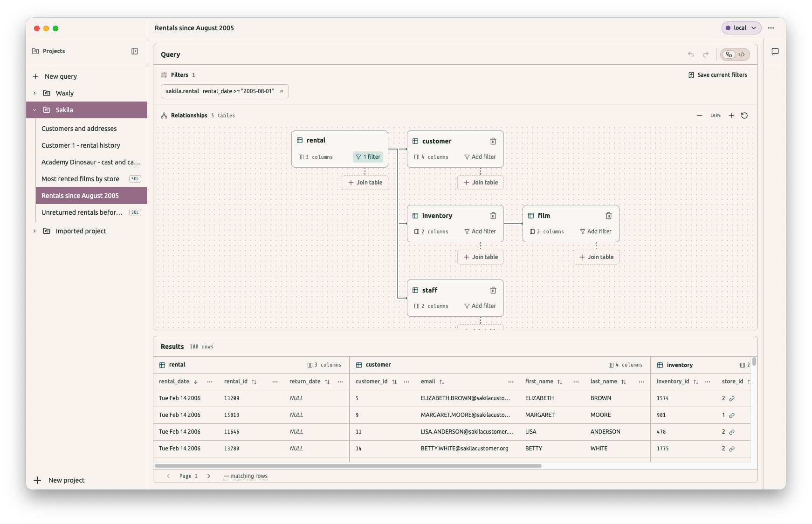
Task: Open the rental_date filter chip
Action: pyautogui.click(x=225, y=91)
